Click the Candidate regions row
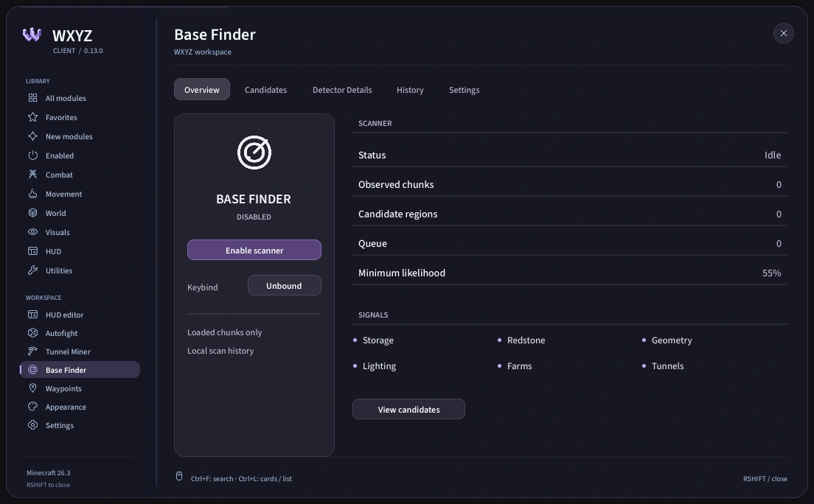 point(569,214)
